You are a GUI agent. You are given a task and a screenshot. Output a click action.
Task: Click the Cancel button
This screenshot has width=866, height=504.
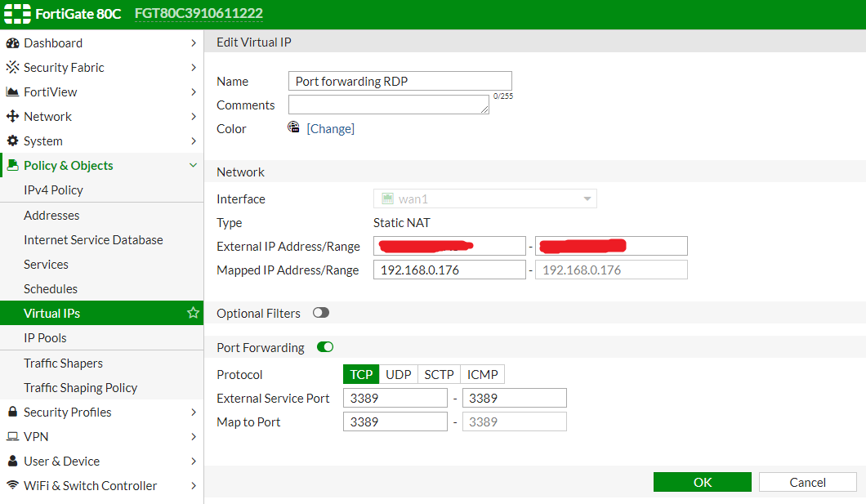(807, 482)
